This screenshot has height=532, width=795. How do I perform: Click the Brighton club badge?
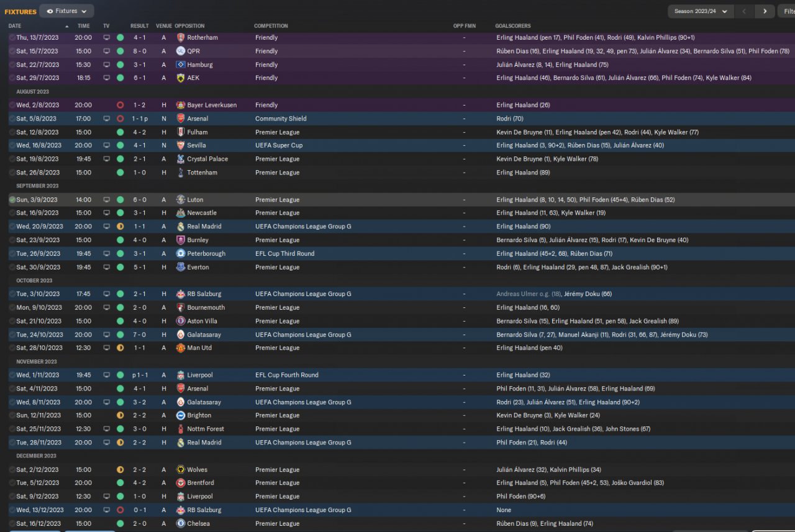[x=181, y=416]
